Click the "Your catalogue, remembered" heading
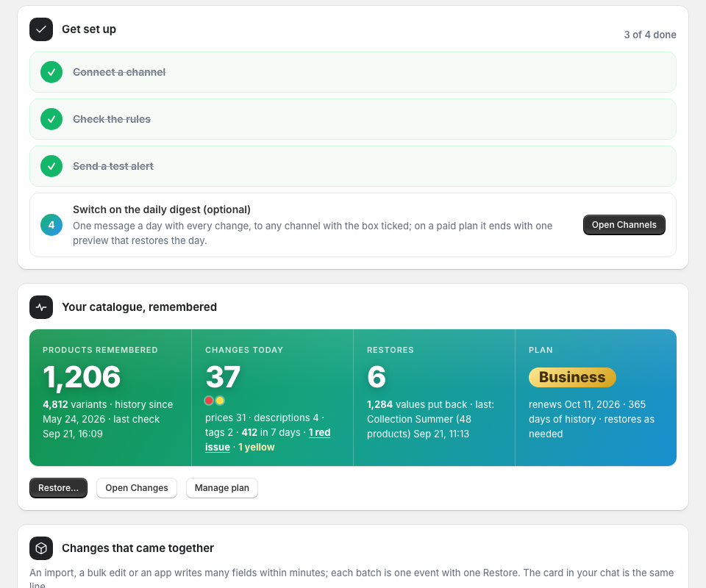Image resolution: width=706 pixels, height=588 pixels. 140,307
